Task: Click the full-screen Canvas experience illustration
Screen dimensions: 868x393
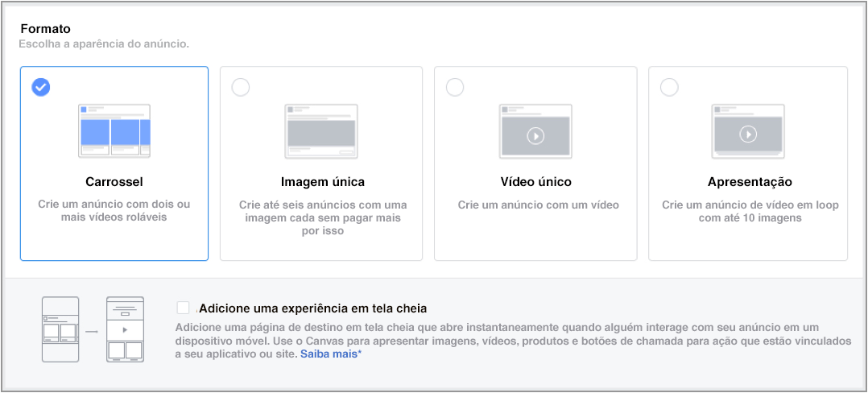Action: [x=93, y=330]
